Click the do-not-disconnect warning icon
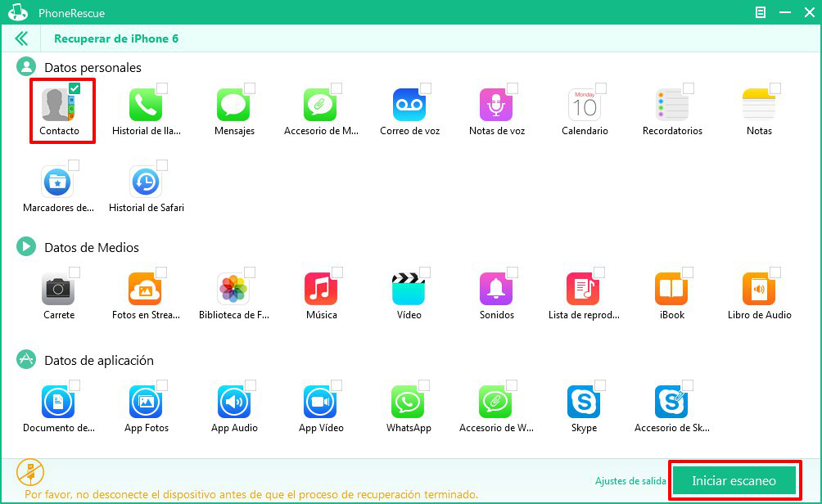822x504 pixels. (x=30, y=472)
